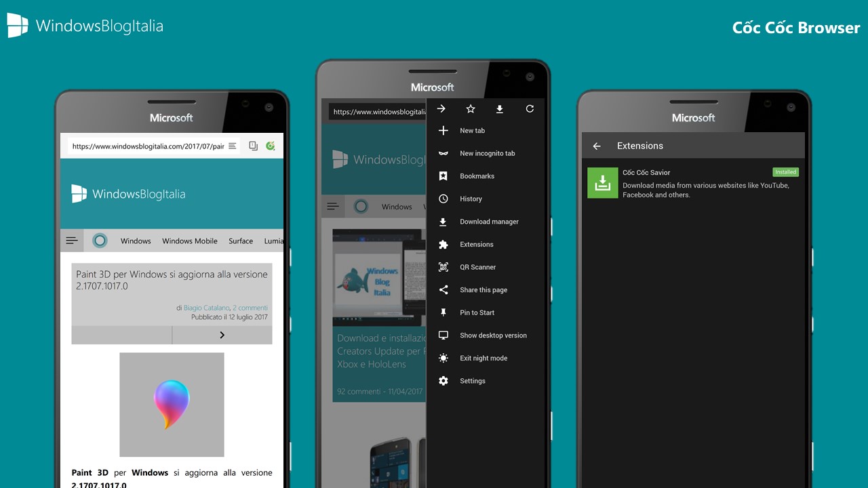Click Paint 3D article headline
The width and height of the screenshot is (868, 488).
click(172, 280)
